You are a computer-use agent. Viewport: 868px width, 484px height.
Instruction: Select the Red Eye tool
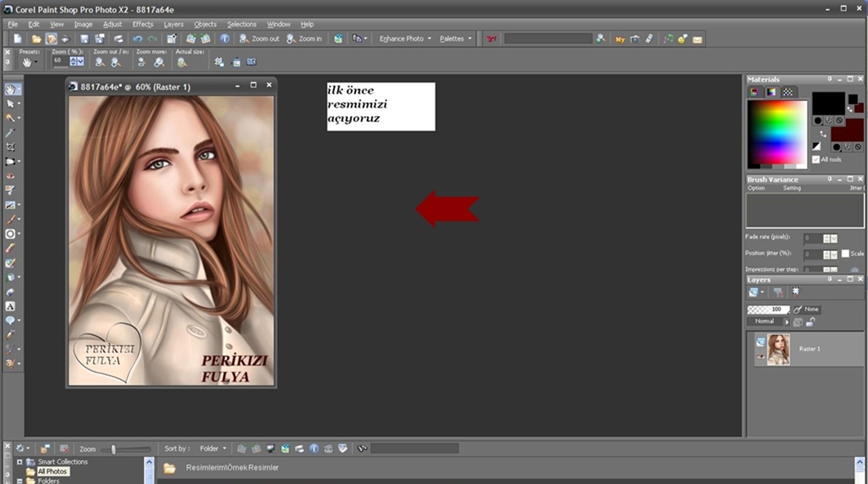(10, 176)
